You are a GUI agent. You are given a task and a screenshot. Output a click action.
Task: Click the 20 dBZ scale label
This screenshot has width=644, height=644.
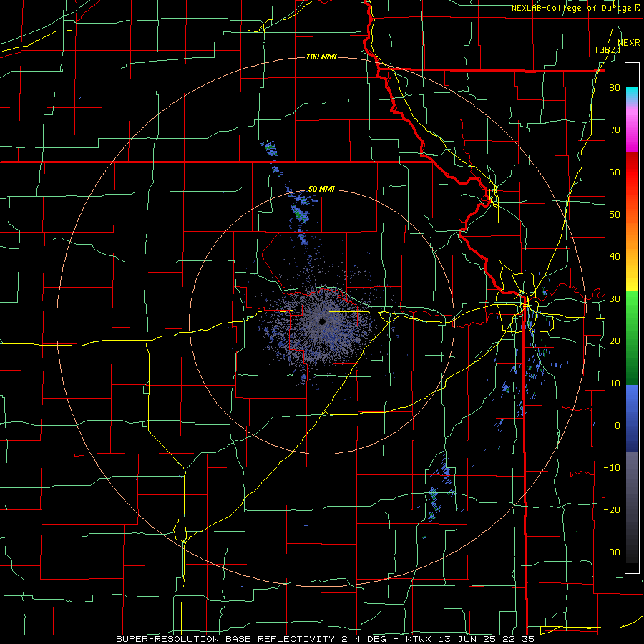point(615,341)
